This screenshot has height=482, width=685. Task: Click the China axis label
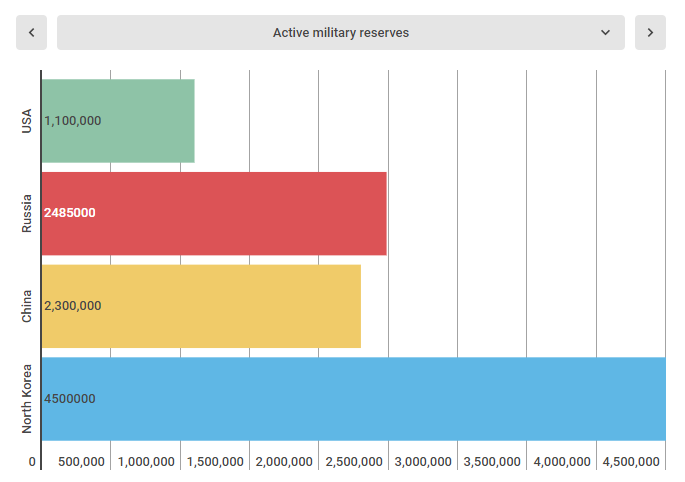click(x=27, y=306)
